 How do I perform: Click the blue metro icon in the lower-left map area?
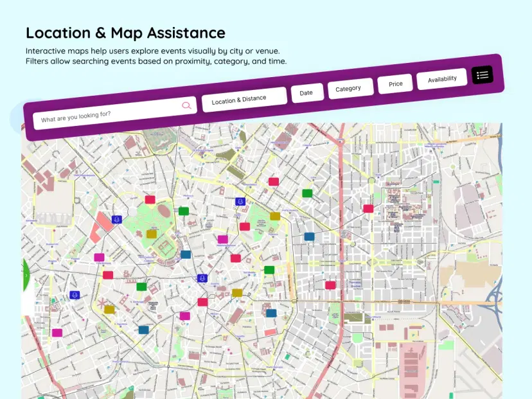(74, 295)
